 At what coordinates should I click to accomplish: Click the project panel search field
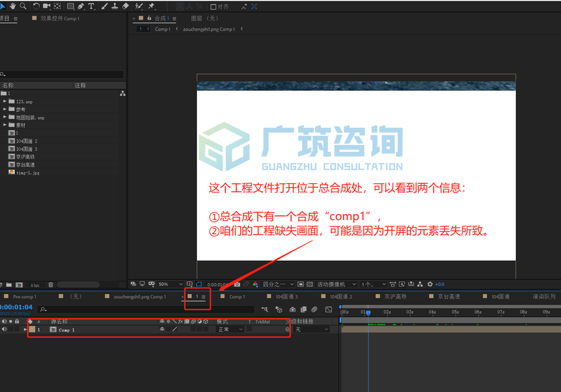(61, 74)
